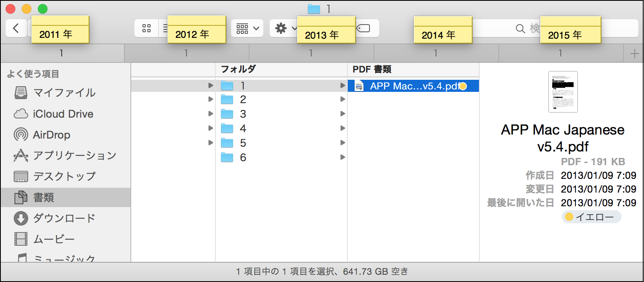Click the イエロー tag in preview
Image resolution: width=644 pixels, height=282 pixels.
591,217
